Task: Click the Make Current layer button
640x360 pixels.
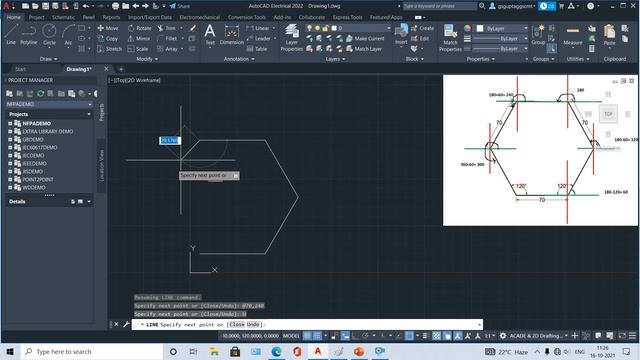Action: tap(365, 38)
